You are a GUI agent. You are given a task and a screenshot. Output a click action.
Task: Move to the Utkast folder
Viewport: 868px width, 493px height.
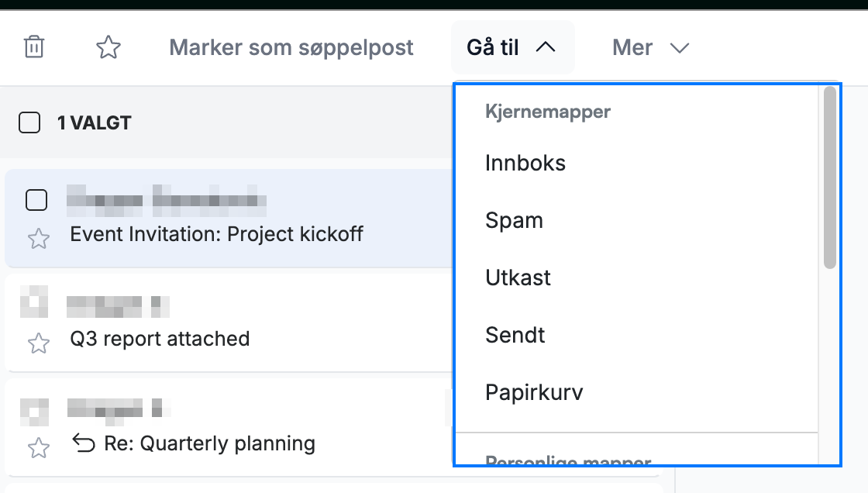635,278
